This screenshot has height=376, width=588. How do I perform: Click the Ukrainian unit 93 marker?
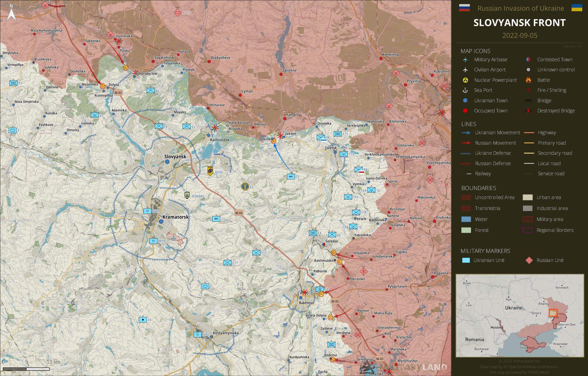13,83
